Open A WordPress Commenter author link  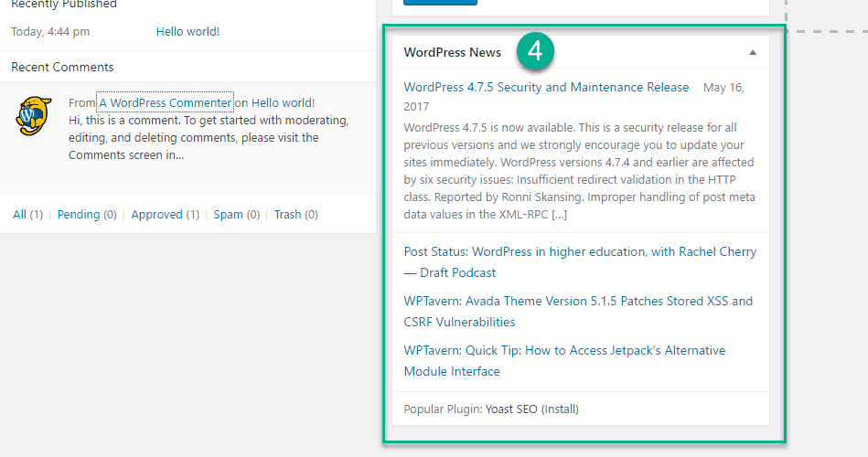click(x=165, y=102)
